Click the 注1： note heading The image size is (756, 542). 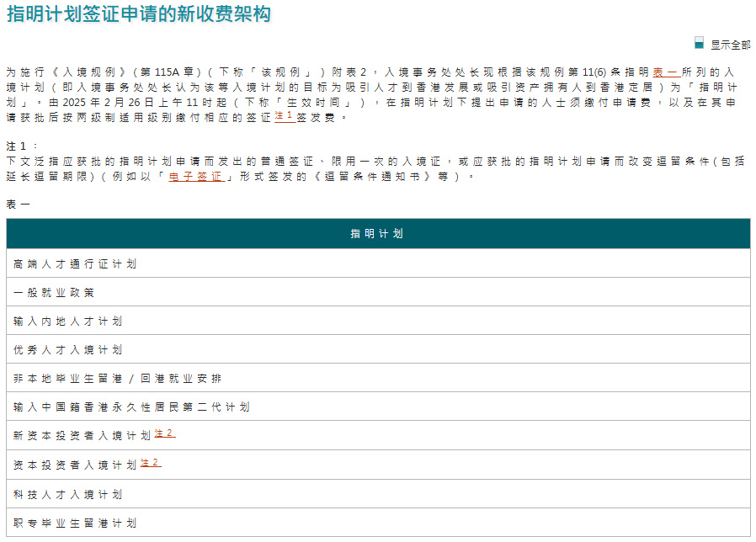22,146
